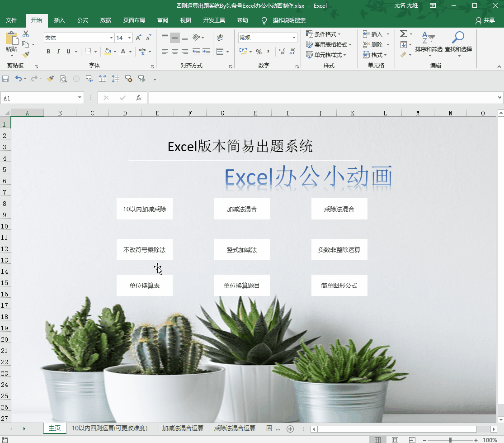Click the Decrease Indent icon

196,52
